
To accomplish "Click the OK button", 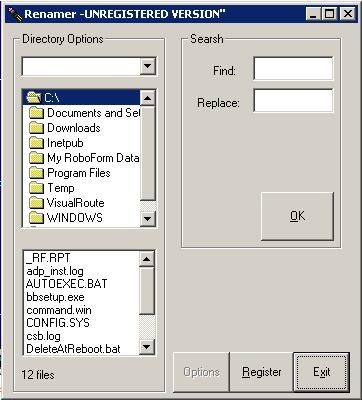I will 297,216.
